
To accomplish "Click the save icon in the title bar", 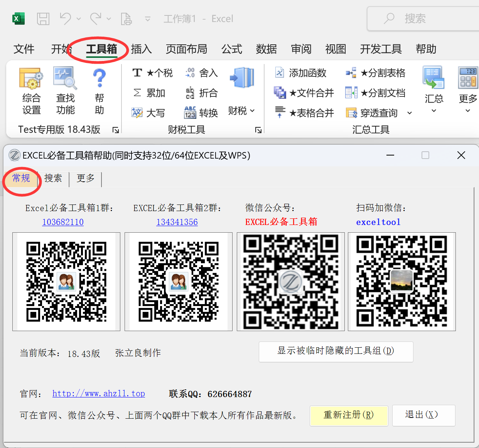I will click(x=43, y=19).
